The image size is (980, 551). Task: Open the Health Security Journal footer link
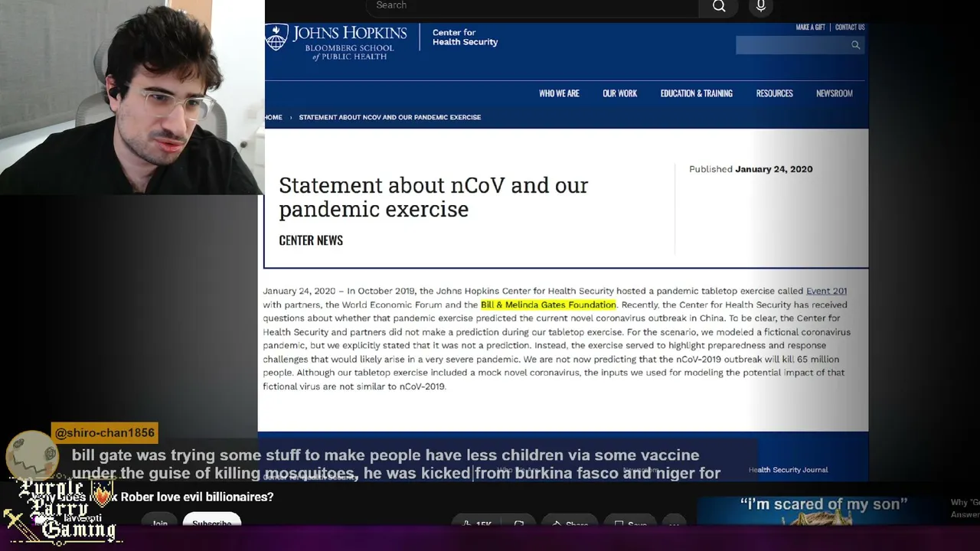(788, 470)
